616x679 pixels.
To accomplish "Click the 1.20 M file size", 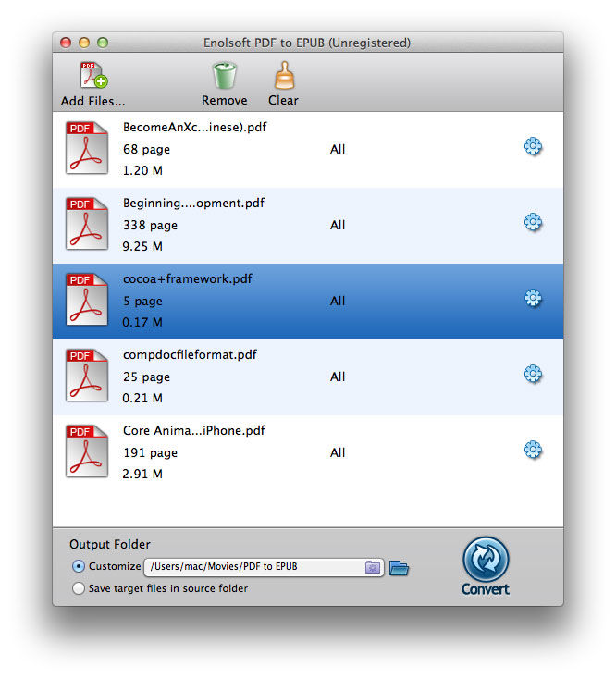I will coord(142,170).
